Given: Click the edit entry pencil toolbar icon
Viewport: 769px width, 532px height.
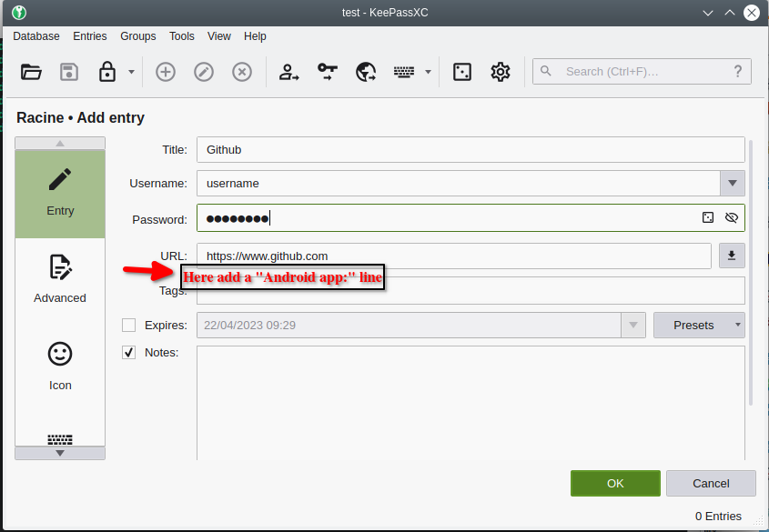Looking at the screenshot, I should [203, 71].
